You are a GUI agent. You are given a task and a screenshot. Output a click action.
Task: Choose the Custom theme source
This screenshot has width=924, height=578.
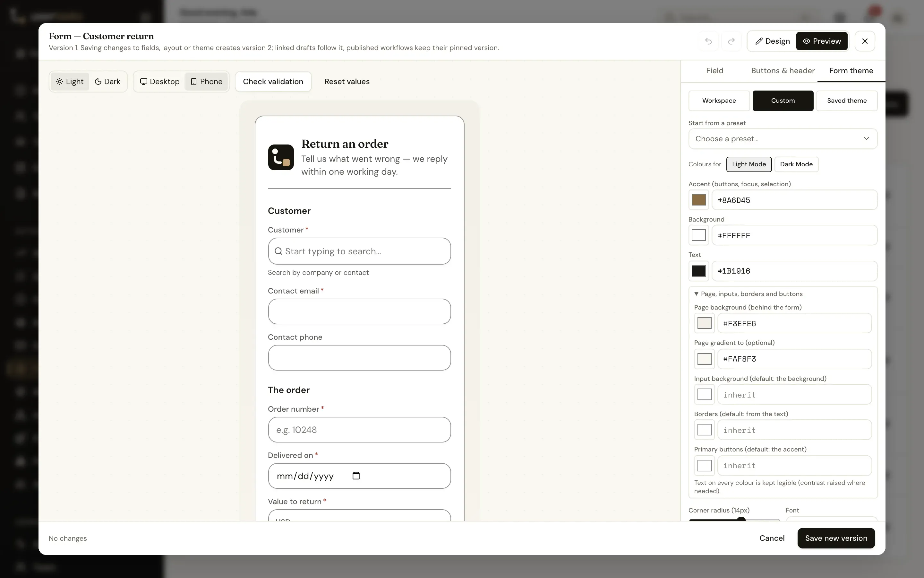coord(783,101)
